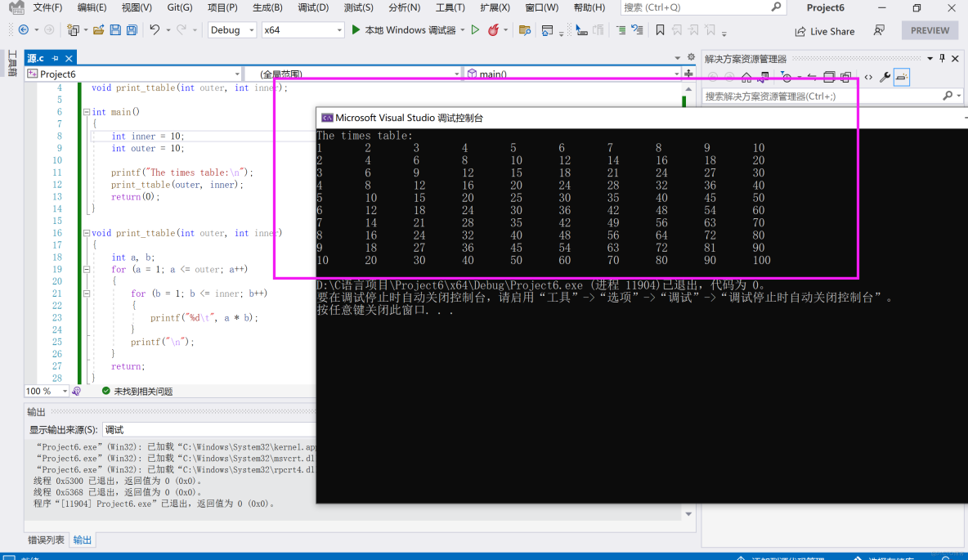
Task: Toggle the Solution Explorer auto-hide pin
Action: 942,58
